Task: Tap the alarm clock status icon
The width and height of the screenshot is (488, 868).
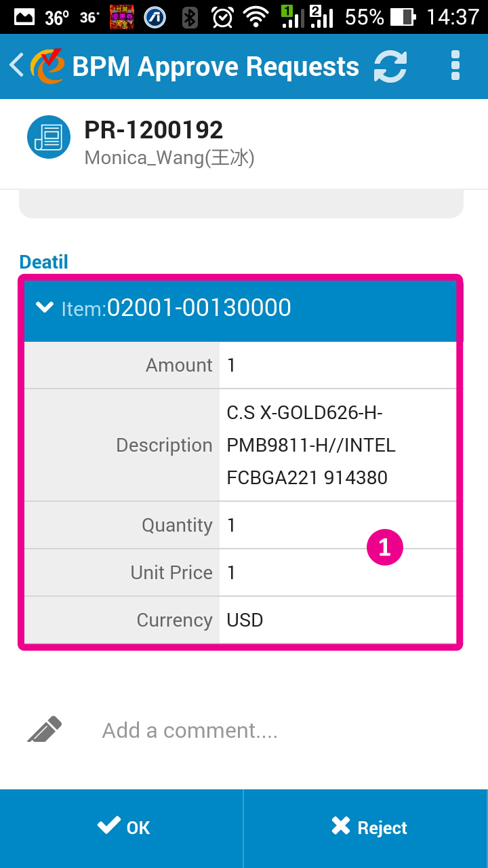Action: (x=222, y=17)
